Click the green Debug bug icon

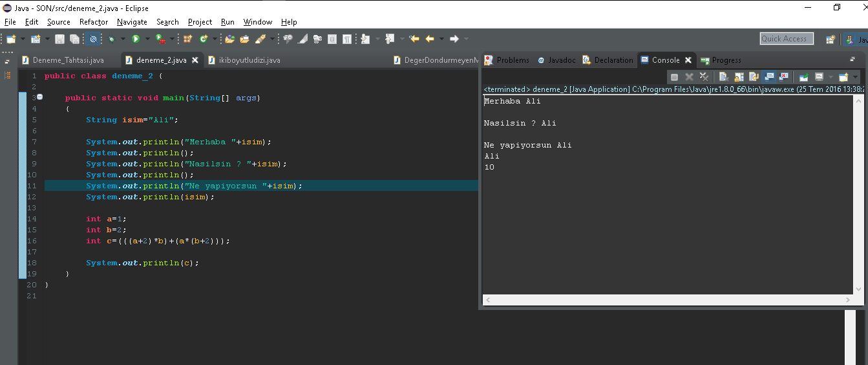click(111, 39)
